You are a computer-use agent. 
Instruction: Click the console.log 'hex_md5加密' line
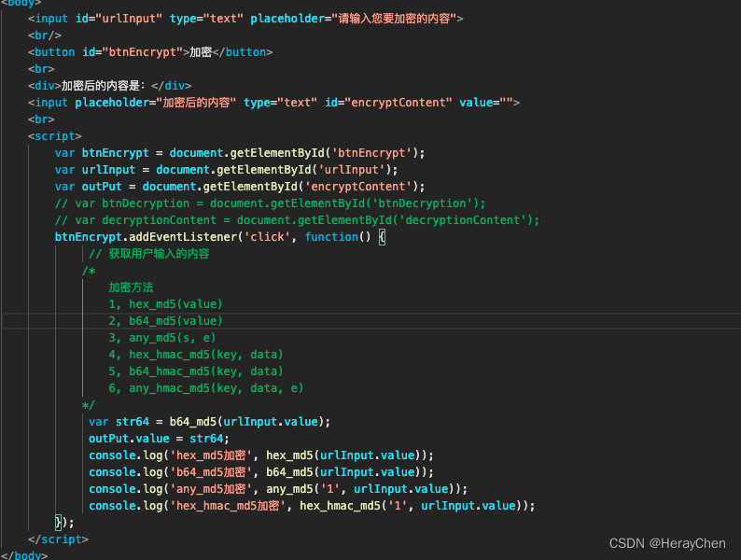261,455
